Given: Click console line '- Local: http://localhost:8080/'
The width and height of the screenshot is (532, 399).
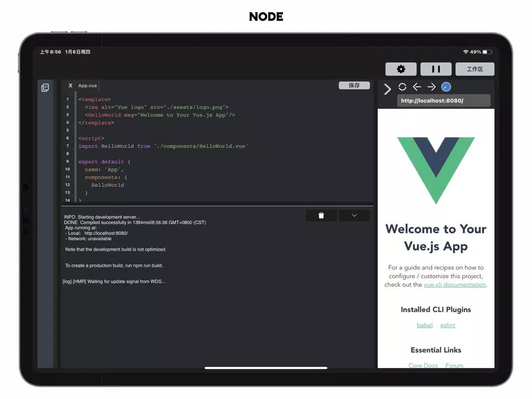Looking at the screenshot, I should pos(96,233).
